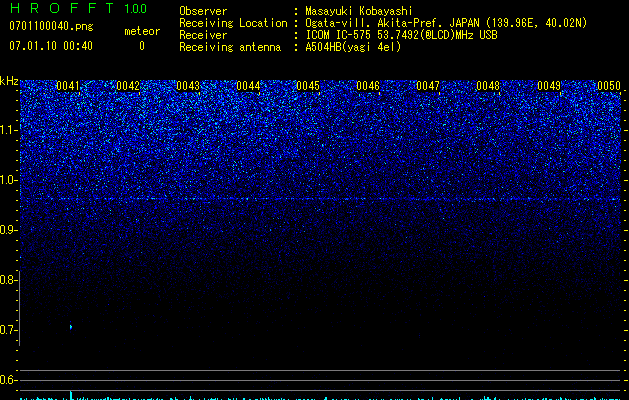Click the 0044 time marker
This screenshot has height=400, width=629.
pos(248,86)
